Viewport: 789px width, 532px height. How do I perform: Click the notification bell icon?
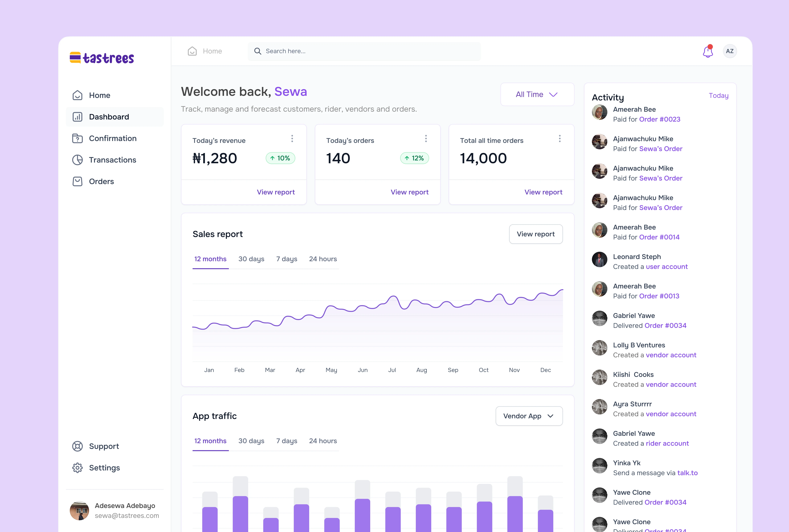(707, 52)
